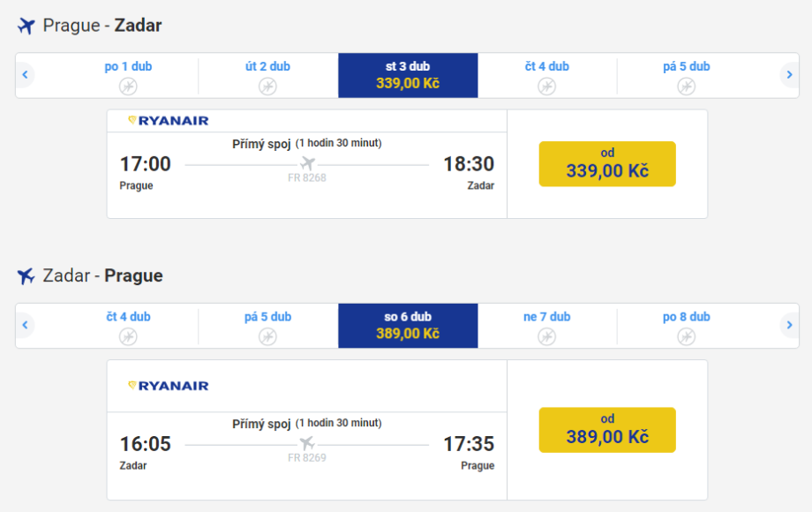Switch to út 2 dub outbound date
This screenshot has height=512, width=812.
(x=267, y=75)
